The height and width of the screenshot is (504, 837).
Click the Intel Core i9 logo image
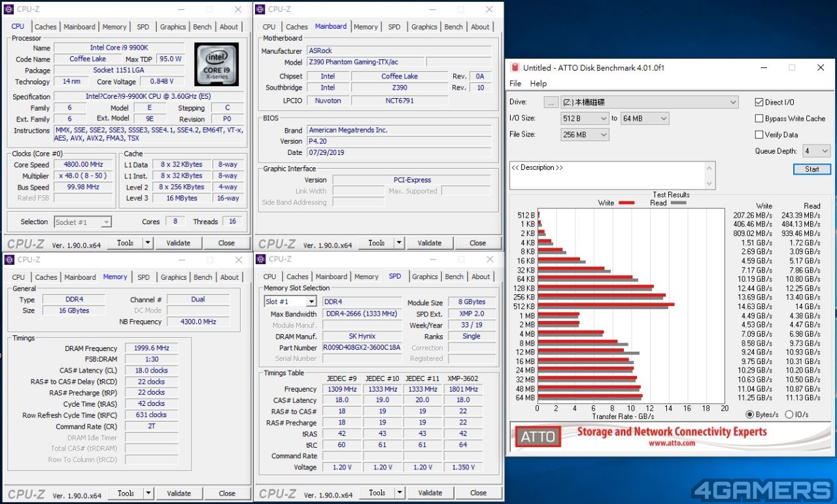(x=216, y=64)
